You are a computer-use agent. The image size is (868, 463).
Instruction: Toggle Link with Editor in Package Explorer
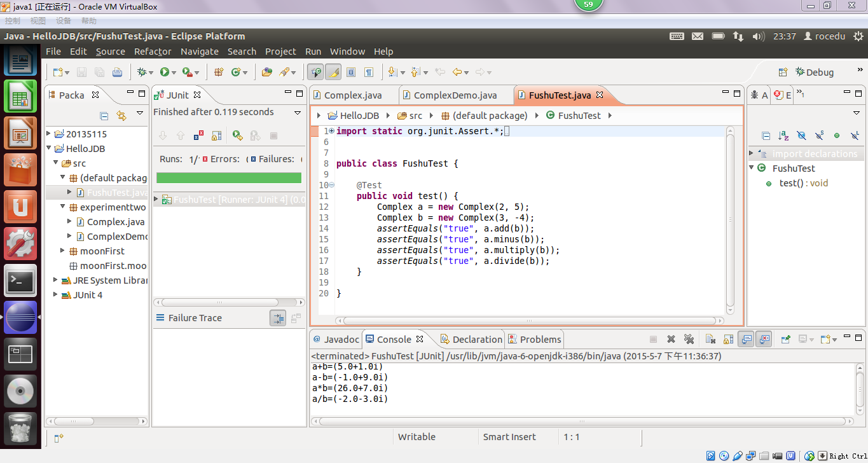(121, 116)
